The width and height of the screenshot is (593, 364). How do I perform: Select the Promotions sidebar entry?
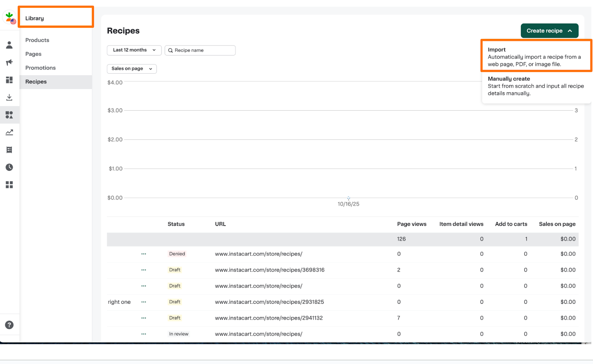40,68
